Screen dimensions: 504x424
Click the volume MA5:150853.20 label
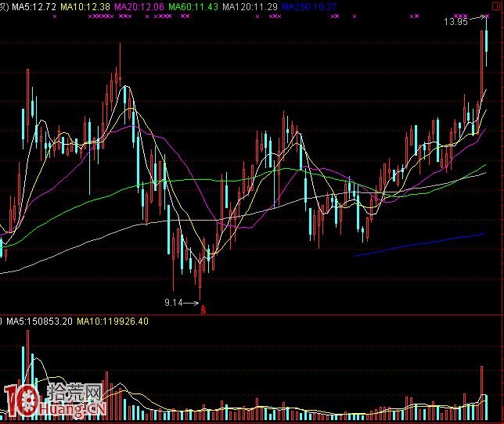[40, 322]
